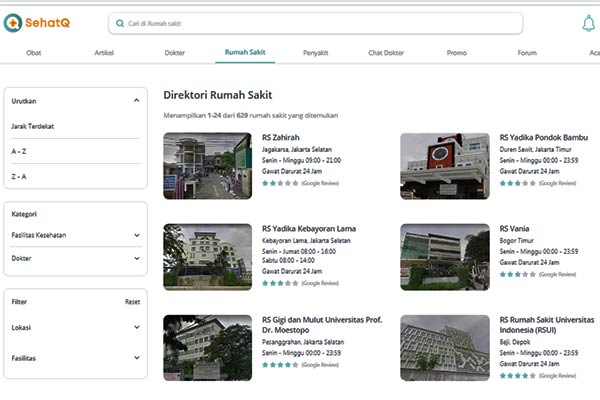Screen dimensions: 600x400
Task: Click RS Gigi dan Mulut star rating
Action: click(280, 365)
